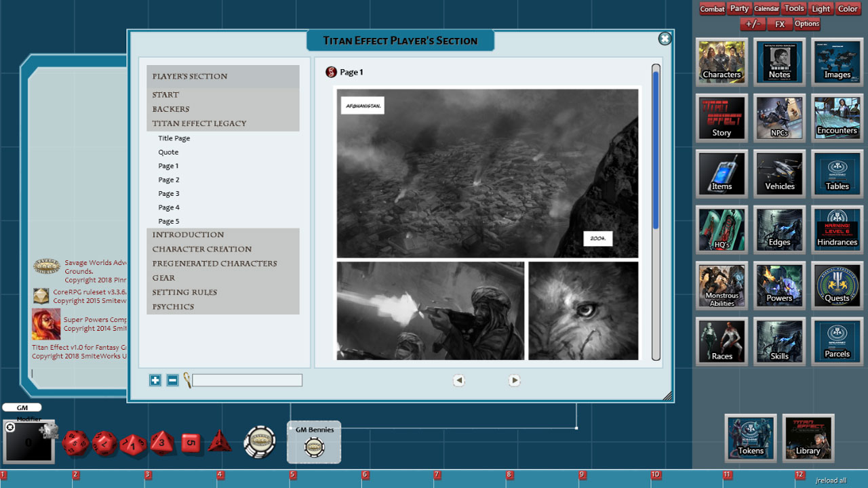Open the Powers panel
Viewport: 868px width, 488px height.
[778, 285]
